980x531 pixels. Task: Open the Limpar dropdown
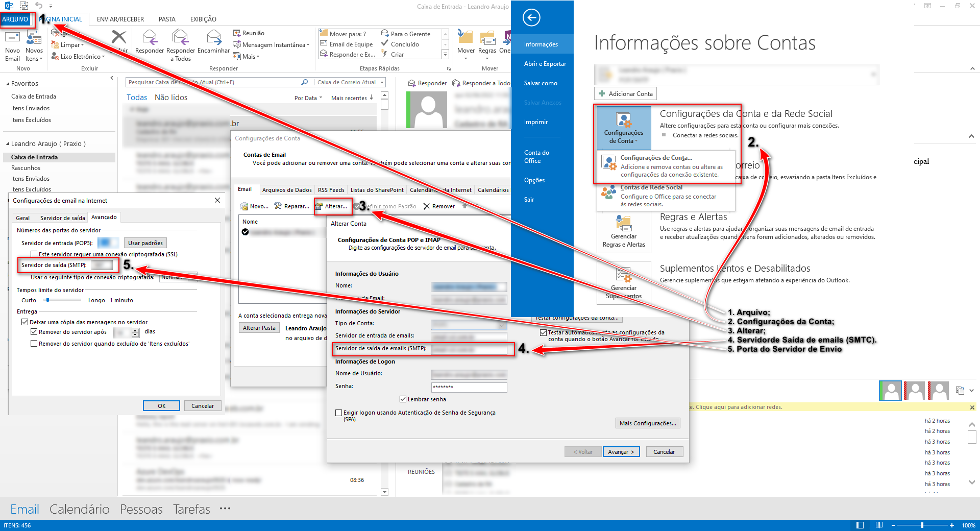68,45
